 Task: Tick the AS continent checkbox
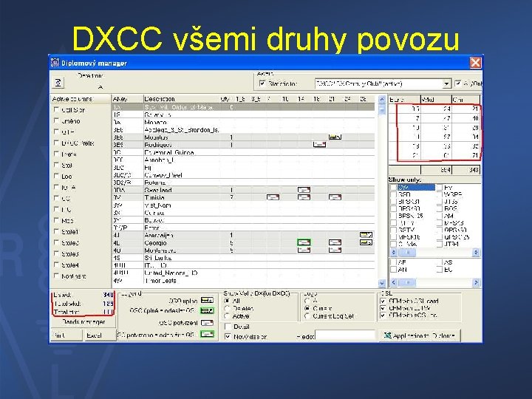pyautogui.click(x=440, y=262)
